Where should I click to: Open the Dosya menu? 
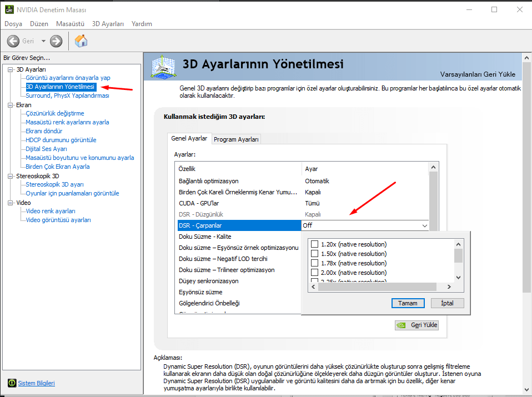click(x=13, y=24)
